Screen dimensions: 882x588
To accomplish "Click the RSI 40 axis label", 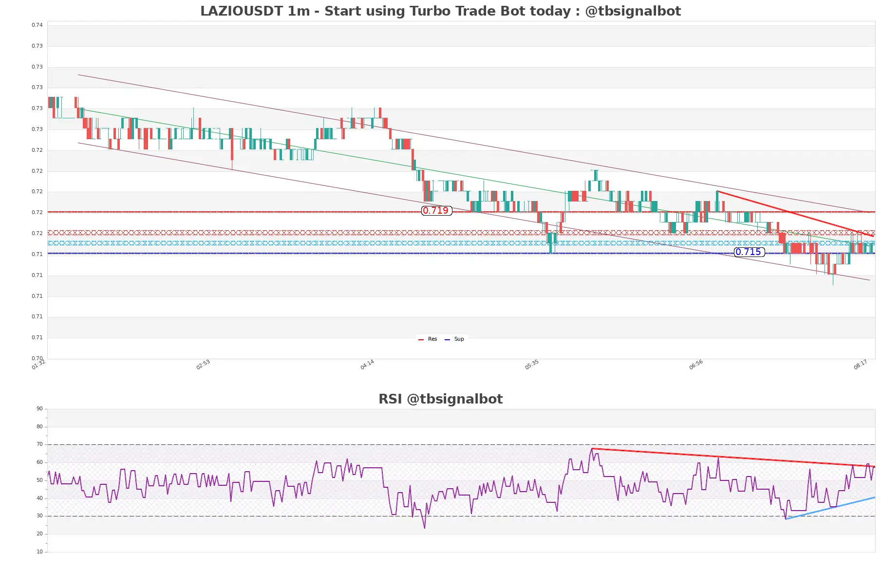I will (x=39, y=498).
